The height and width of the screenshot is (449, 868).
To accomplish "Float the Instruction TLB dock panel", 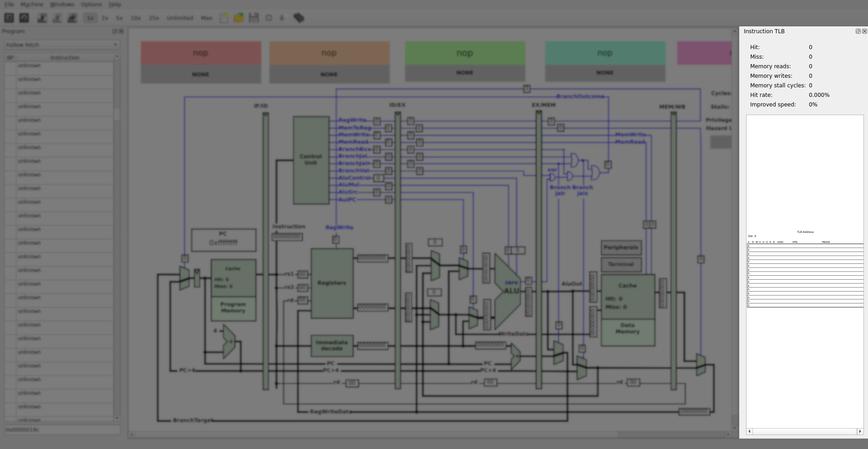I will click(858, 31).
